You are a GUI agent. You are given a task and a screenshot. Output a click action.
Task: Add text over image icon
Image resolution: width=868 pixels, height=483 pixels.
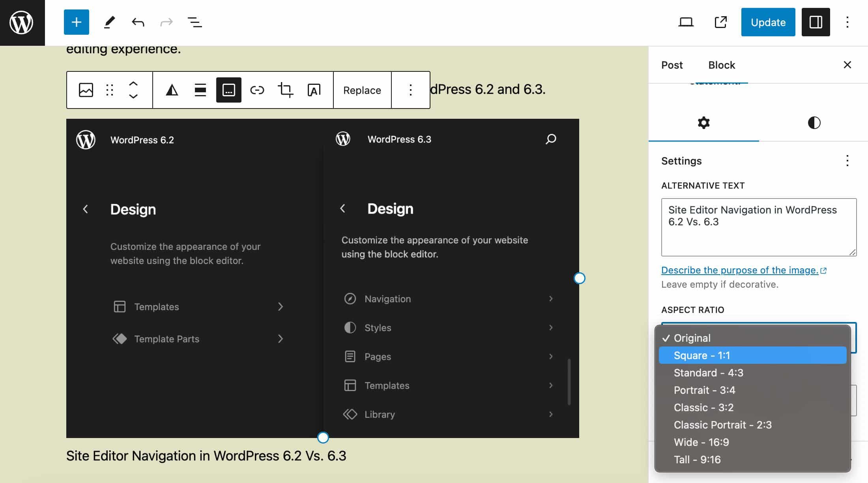point(314,90)
